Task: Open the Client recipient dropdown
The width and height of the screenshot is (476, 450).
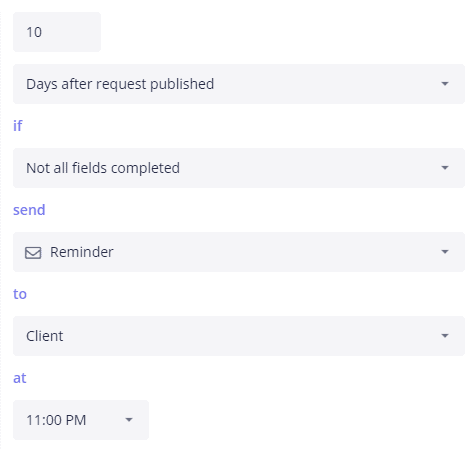Action: [239, 336]
